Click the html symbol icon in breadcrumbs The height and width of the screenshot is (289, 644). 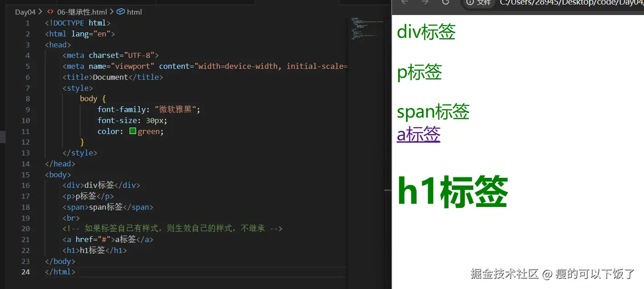(121, 12)
